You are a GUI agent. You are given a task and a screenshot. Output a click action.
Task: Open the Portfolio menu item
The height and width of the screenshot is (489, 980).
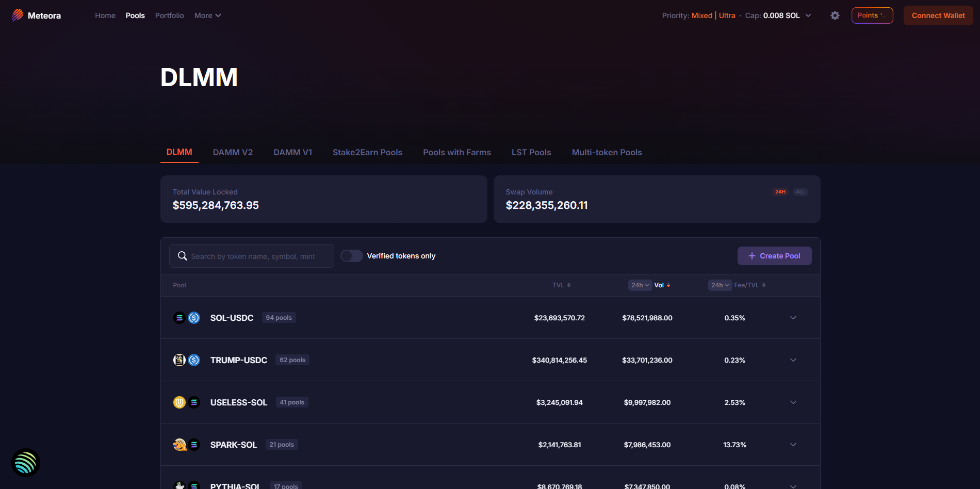click(x=169, y=15)
